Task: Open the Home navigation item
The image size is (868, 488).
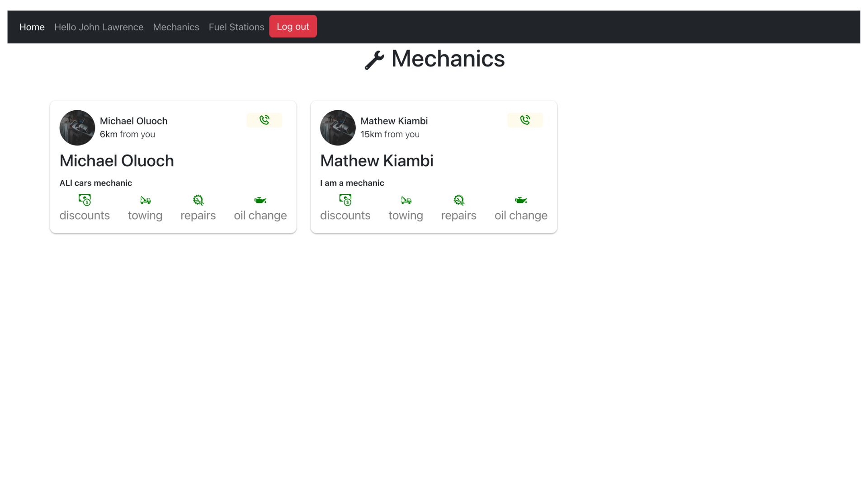Action: click(x=32, y=27)
